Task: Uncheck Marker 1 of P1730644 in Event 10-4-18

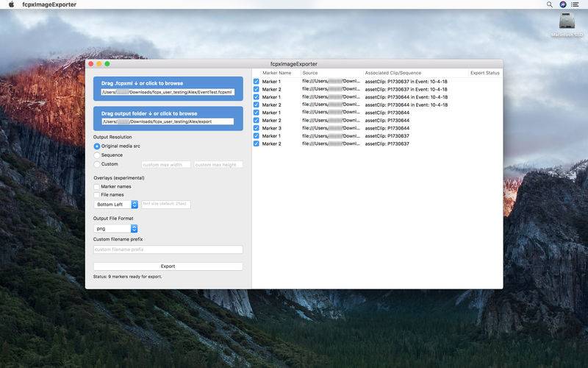Action: coord(256,97)
